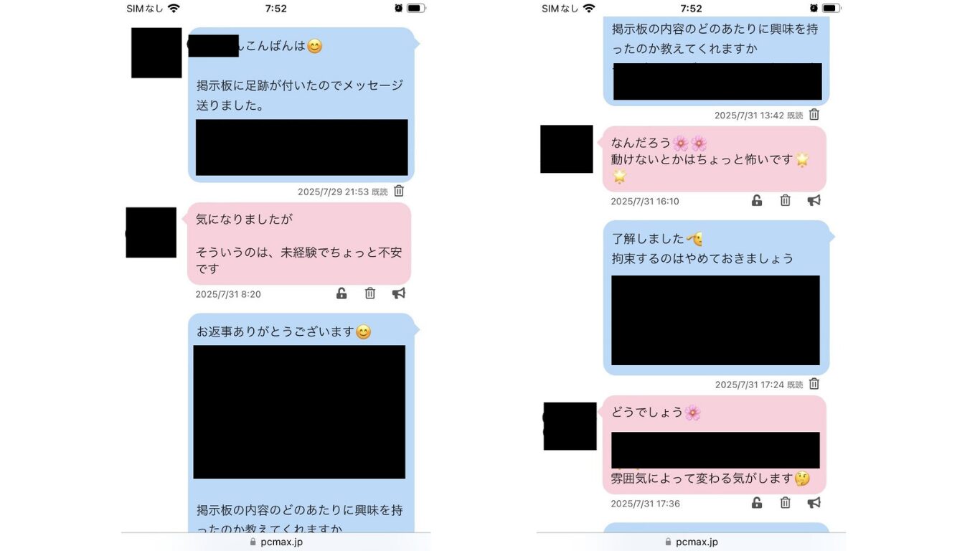This screenshot has width=980, height=551.
Task: Open the sender avatar beside 気になりましたが message
Action: tap(151, 232)
